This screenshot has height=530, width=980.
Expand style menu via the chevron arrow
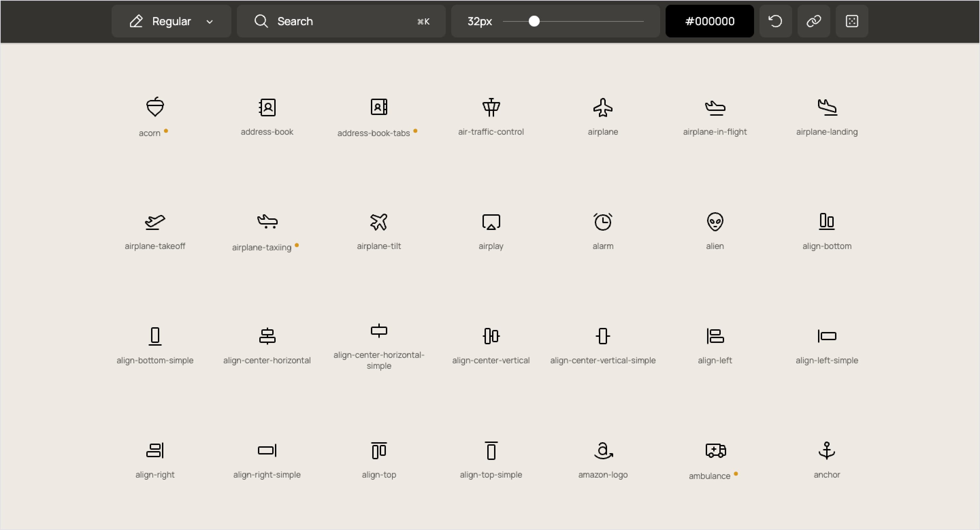tap(210, 22)
